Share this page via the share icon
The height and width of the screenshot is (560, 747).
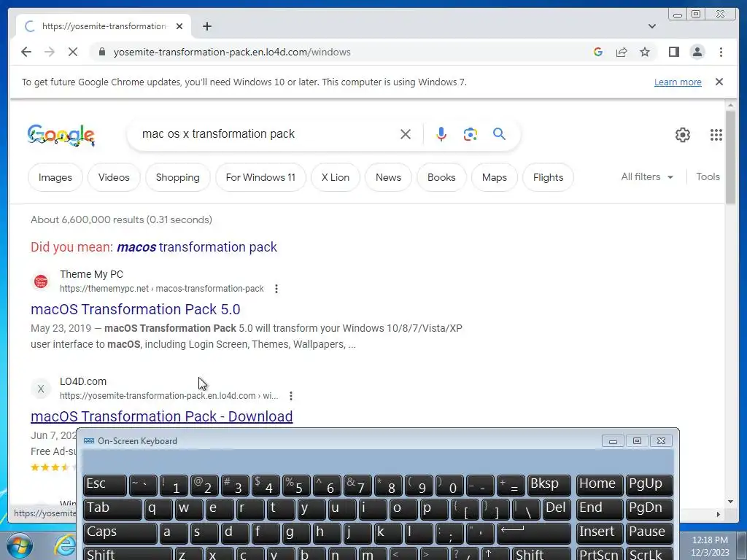click(x=622, y=52)
